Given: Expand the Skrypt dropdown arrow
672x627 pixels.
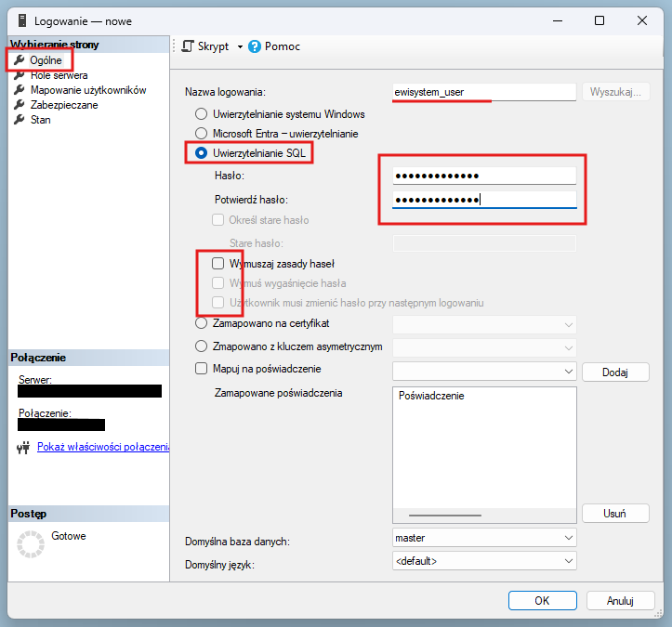Looking at the screenshot, I should pyautogui.click(x=240, y=46).
